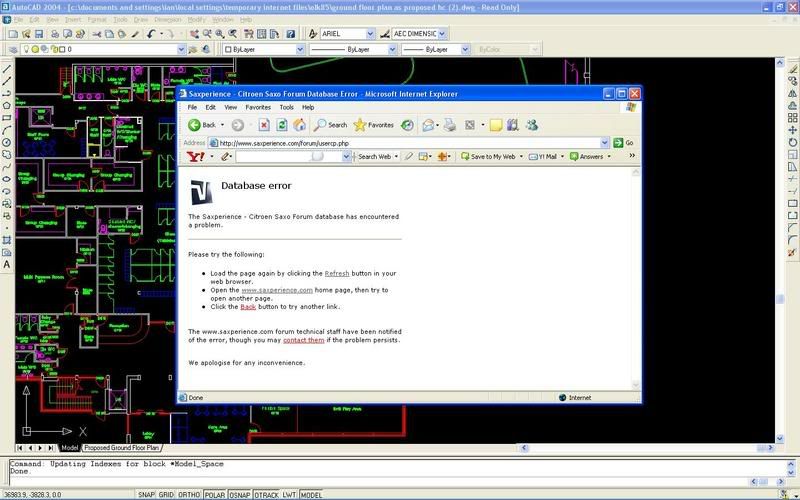Viewport: 800px width, 500px height.
Task: Open the IE Help menu
Action: tap(308, 107)
